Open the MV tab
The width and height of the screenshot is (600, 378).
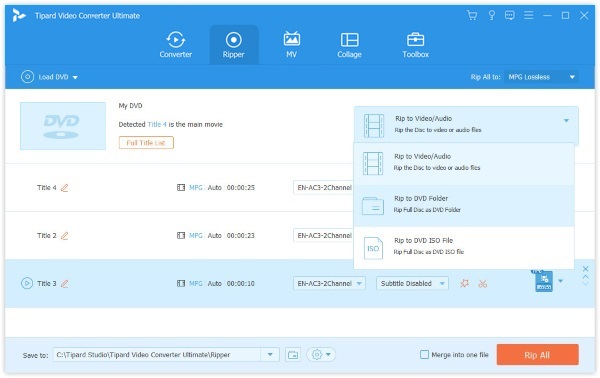pyautogui.click(x=292, y=45)
